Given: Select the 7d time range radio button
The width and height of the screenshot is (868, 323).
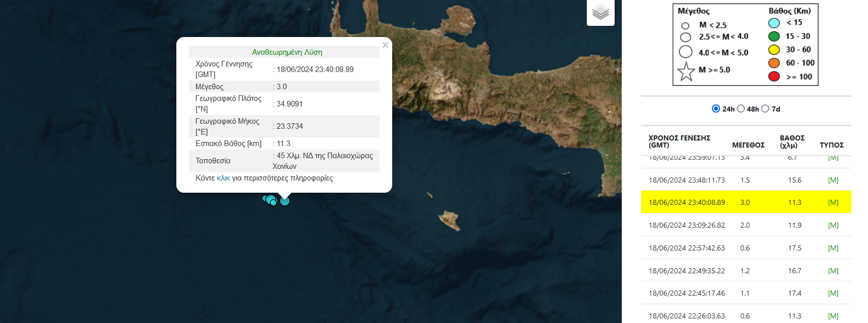Looking at the screenshot, I should 765,109.
